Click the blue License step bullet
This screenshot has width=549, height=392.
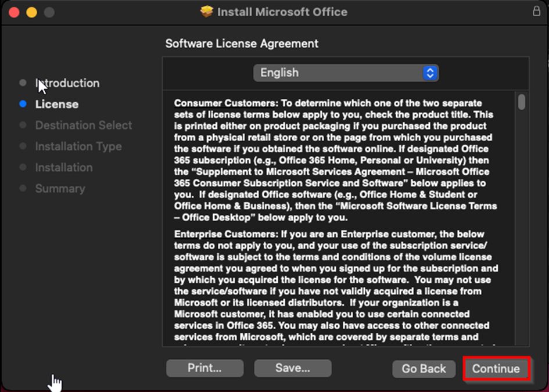(23, 104)
